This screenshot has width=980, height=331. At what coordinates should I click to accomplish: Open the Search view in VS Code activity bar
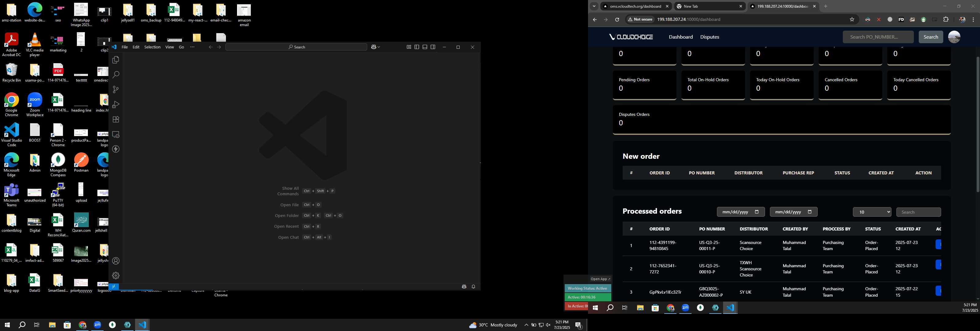pos(116,75)
